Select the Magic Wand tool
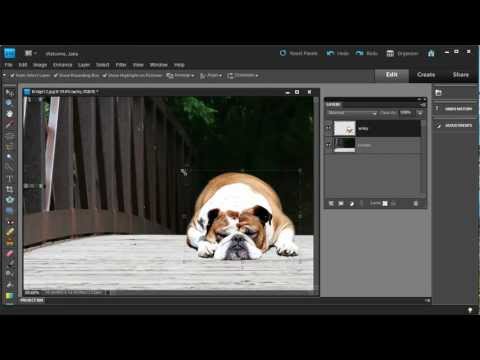The width and height of the screenshot is (480, 360). point(10,157)
